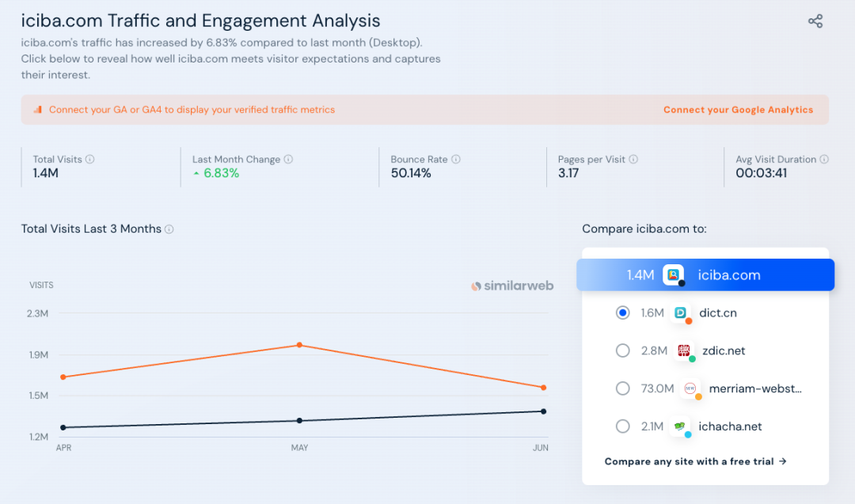Viewport: 855px width, 504px height.
Task: Select the dict.cn radio button
Action: pos(623,313)
